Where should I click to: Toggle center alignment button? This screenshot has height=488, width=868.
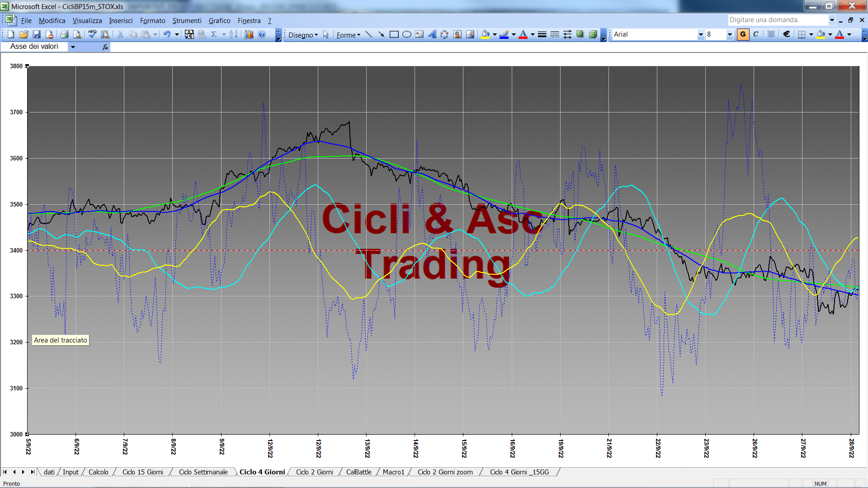click(x=771, y=34)
